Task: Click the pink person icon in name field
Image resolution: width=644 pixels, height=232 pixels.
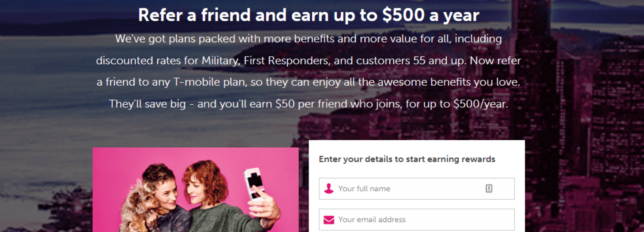Action: (x=329, y=188)
